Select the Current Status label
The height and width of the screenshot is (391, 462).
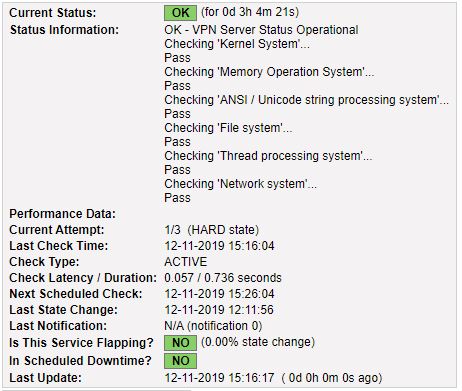pyautogui.click(x=53, y=13)
